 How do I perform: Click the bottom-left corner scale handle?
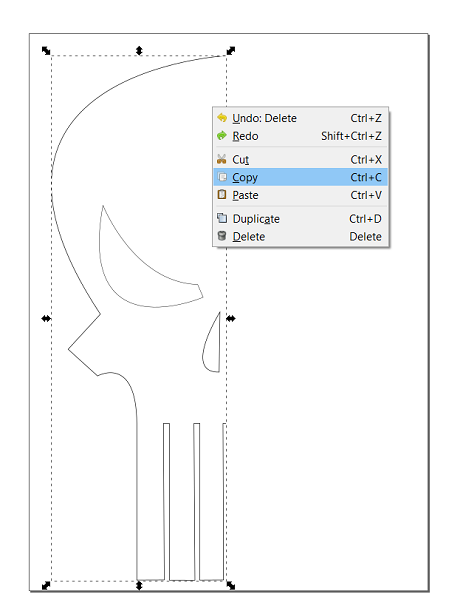point(46,585)
